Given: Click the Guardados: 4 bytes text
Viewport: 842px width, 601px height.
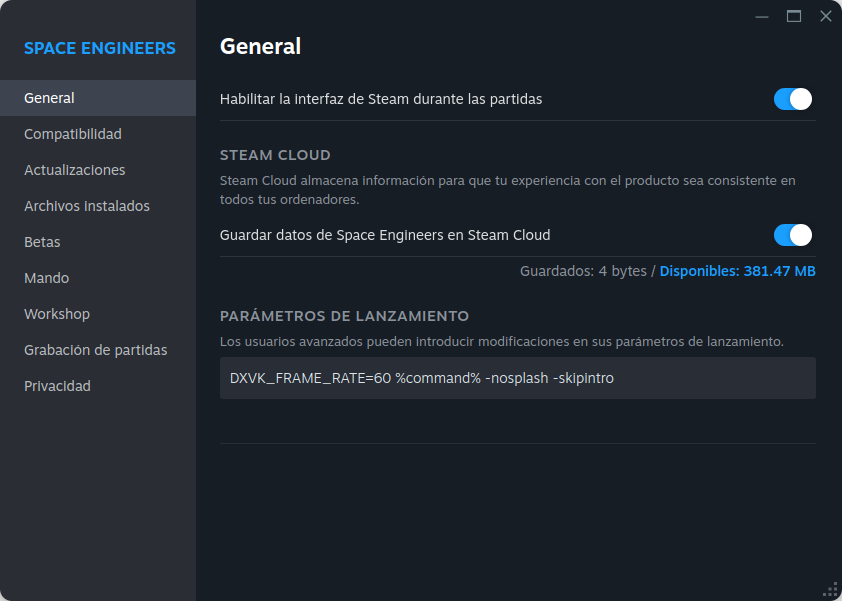Looking at the screenshot, I should tap(583, 271).
